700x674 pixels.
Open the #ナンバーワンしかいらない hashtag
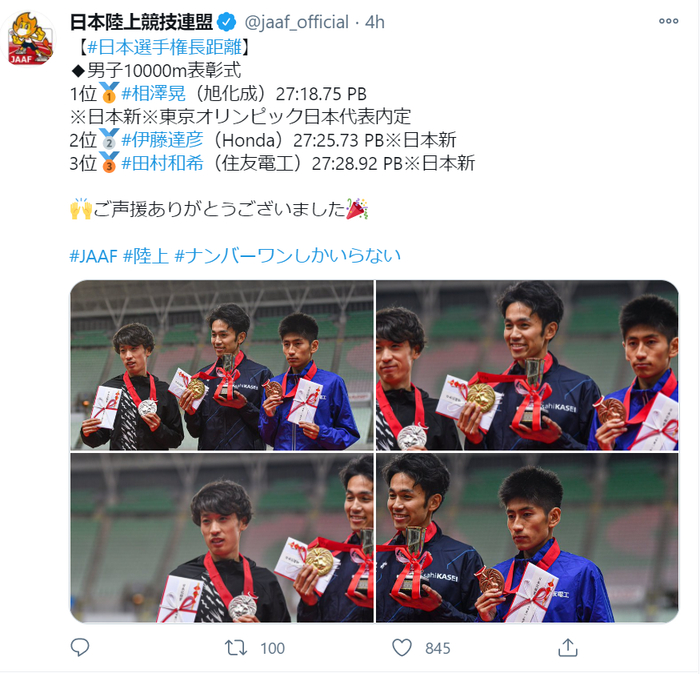[288, 256]
